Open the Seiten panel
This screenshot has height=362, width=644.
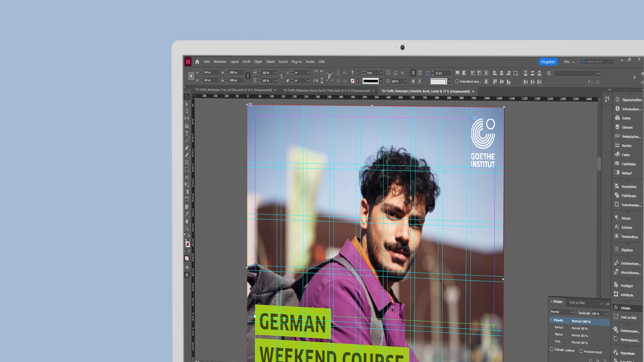click(x=623, y=118)
